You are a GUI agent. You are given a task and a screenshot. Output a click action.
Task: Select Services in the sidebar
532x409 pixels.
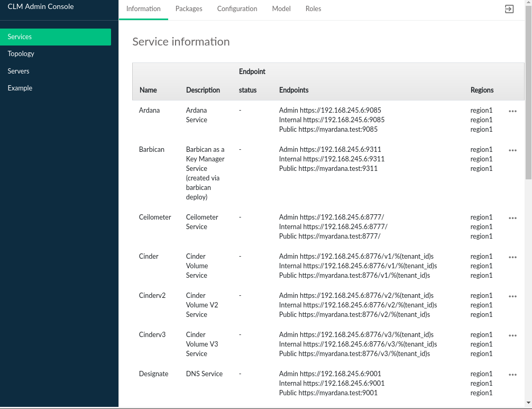(56, 37)
